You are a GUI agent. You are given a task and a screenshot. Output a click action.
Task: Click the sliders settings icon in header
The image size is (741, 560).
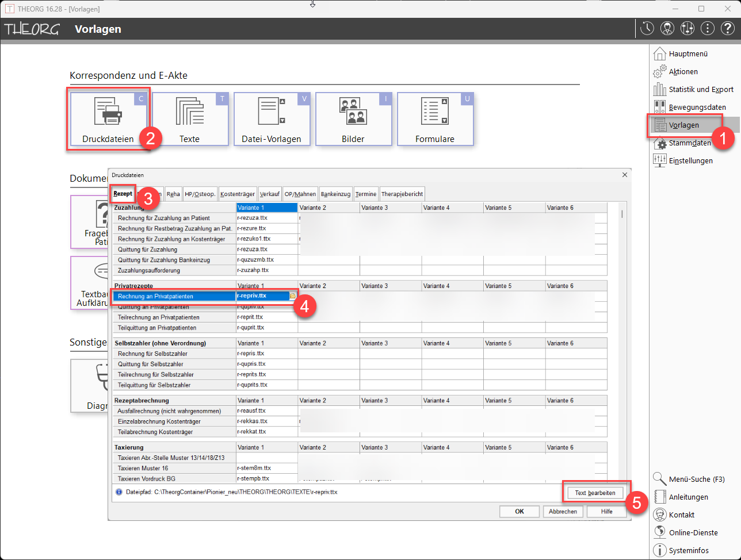click(x=687, y=29)
